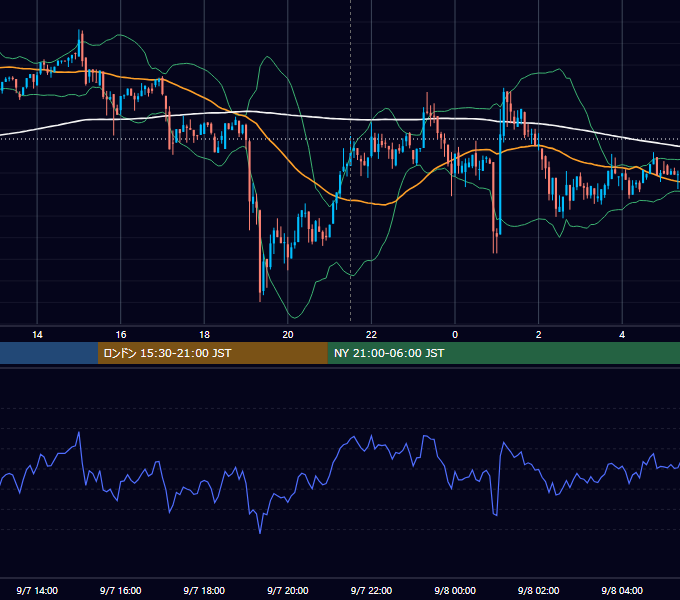Click the 9/7 14:00 time label
This screenshot has height=600, width=680.
pyautogui.click(x=37, y=591)
